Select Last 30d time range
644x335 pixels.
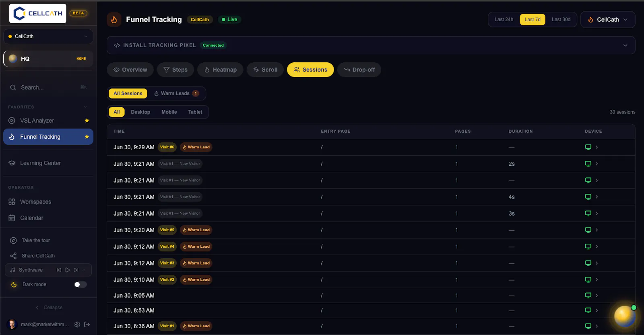pyautogui.click(x=561, y=19)
